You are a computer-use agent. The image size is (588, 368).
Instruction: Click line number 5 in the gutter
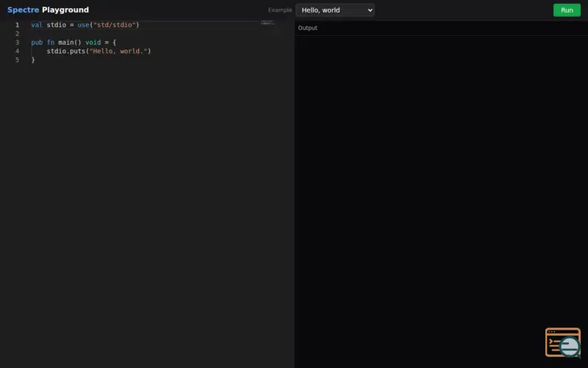[17, 60]
